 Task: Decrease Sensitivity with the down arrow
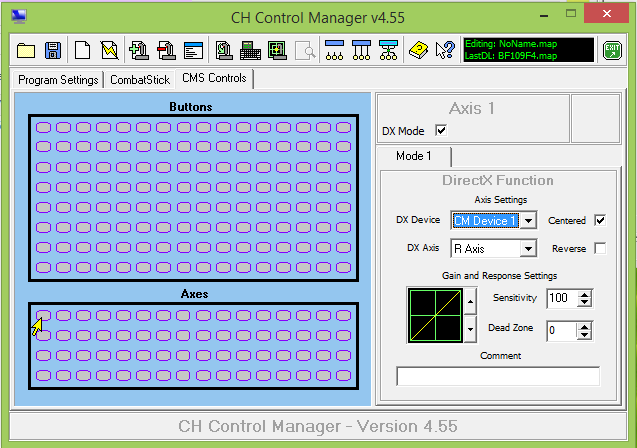click(585, 303)
